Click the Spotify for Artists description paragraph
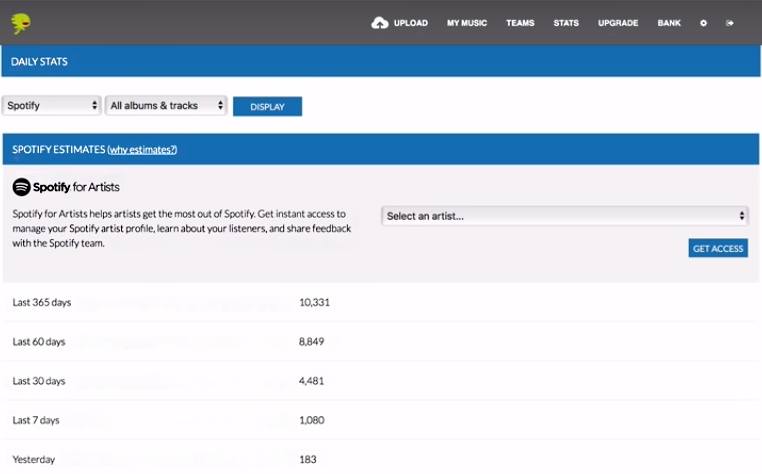 click(182, 228)
